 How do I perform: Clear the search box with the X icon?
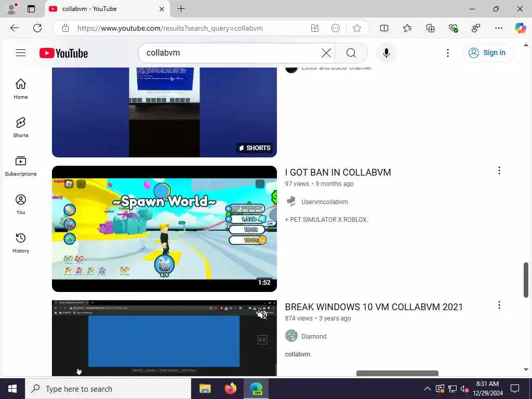click(x=326, y=53)
